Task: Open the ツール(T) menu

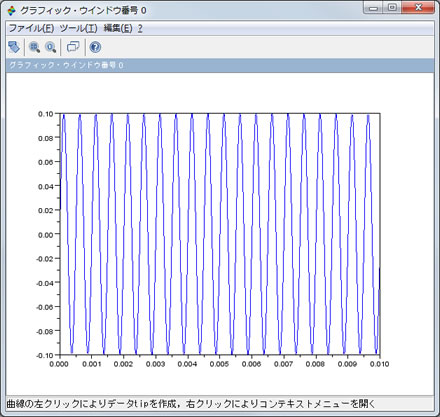Action: point(78,28)
